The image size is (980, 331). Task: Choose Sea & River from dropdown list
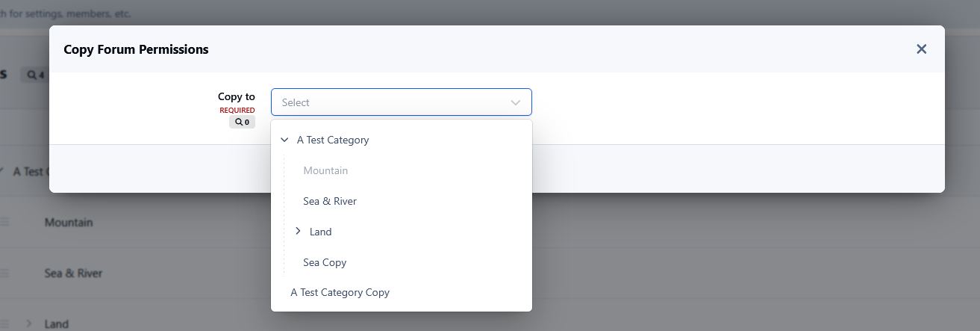point(330,201)
